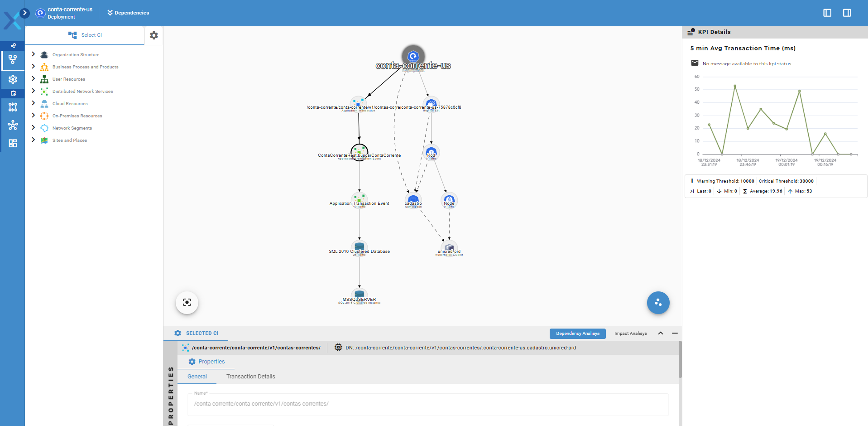Open the round blue graph actions button

[x=658, y=303]
